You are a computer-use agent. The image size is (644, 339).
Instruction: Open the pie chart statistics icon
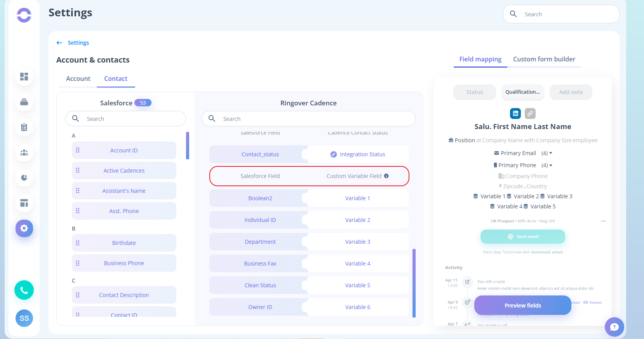[24, 178]
